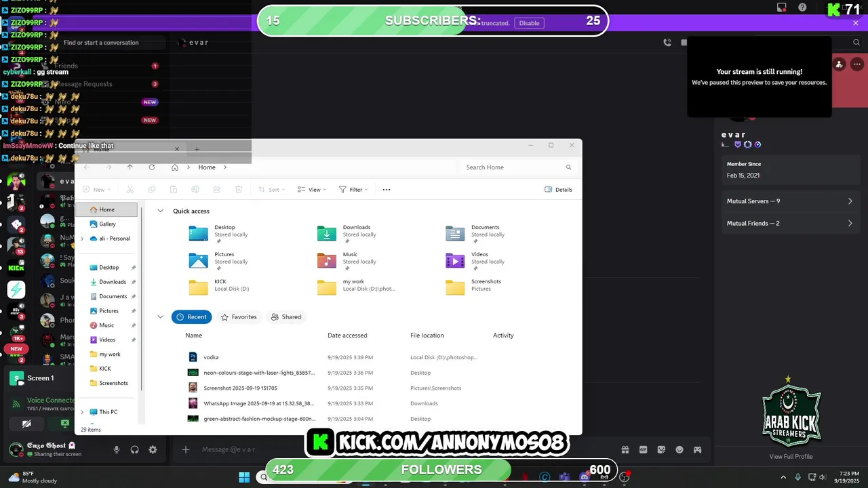This screenshot has height=488, width=868.
Task: Collapse the Quick access section
Action: click(161, 211)
